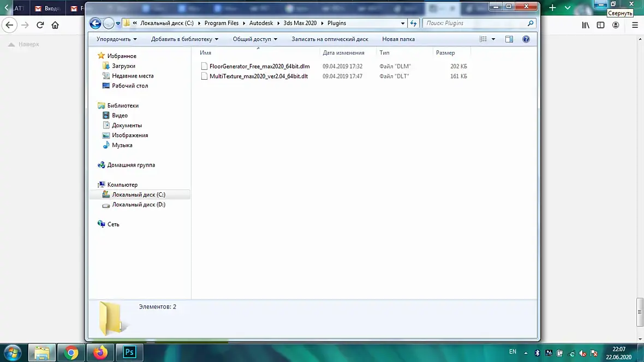
Task: Select FloorGenerator_Free_max2020_64bit.dlm file
Action: (260, 66)
